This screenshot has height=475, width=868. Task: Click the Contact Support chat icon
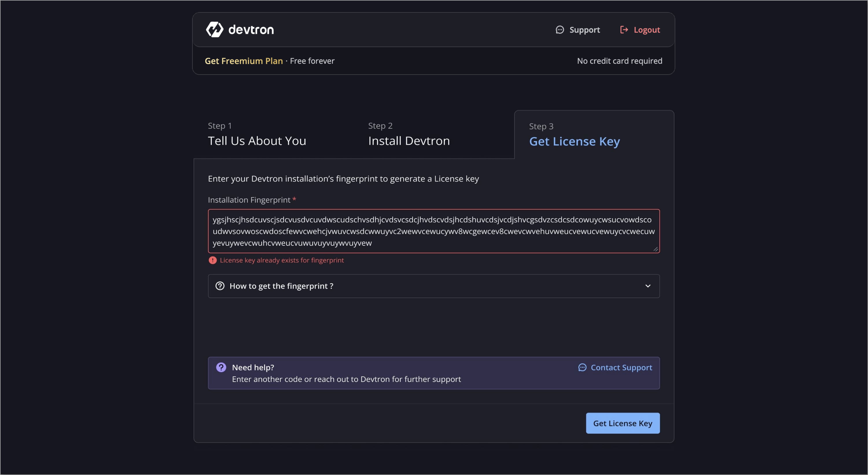tap(582, 368)
